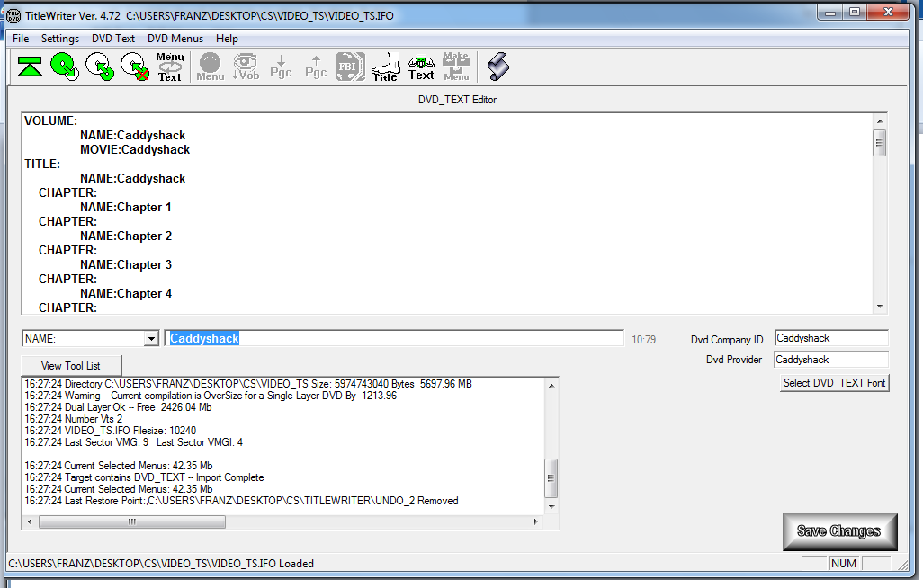Screen dimensions: 923x588
Task: Click the Import Complete log line
Action: 144,477
